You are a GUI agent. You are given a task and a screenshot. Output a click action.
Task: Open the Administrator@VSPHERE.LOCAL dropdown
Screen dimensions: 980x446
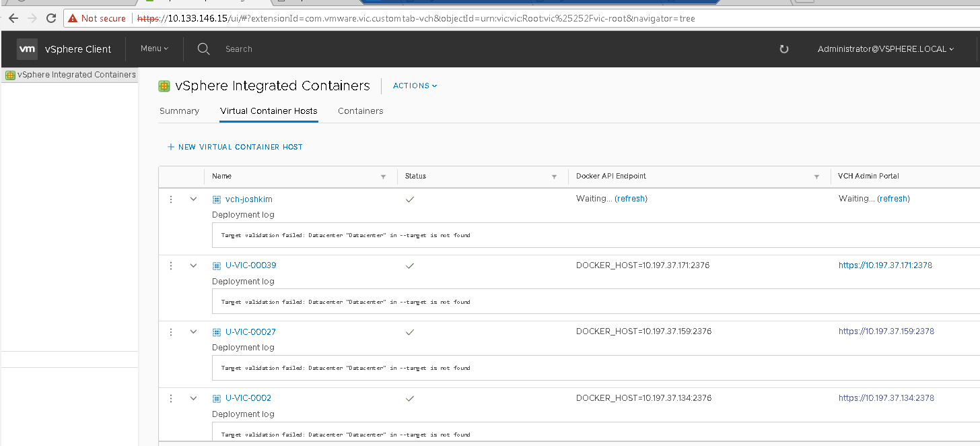[885, 49]
